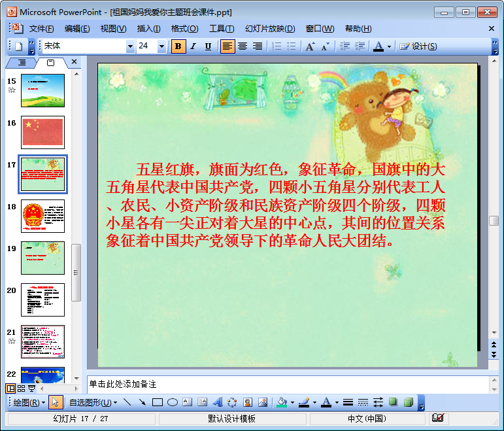Select slide 20 thumbnail
This screenshot has height=431, width=504.
[42, 300]
